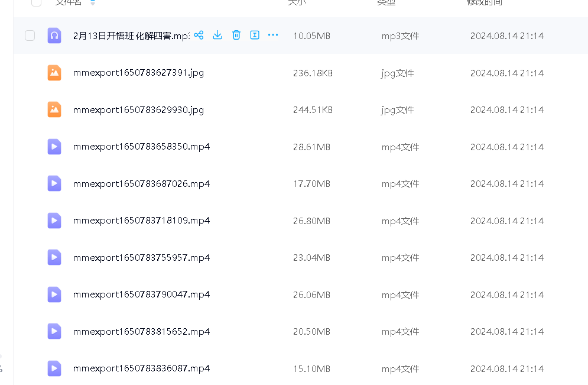
Task: Delete the mp3 file via trash icon
Action: tap(236, 35)
